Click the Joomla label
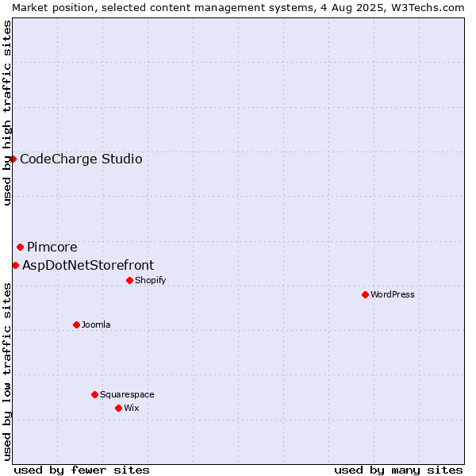This screenshot has height=476, width=476. (96, 324)
